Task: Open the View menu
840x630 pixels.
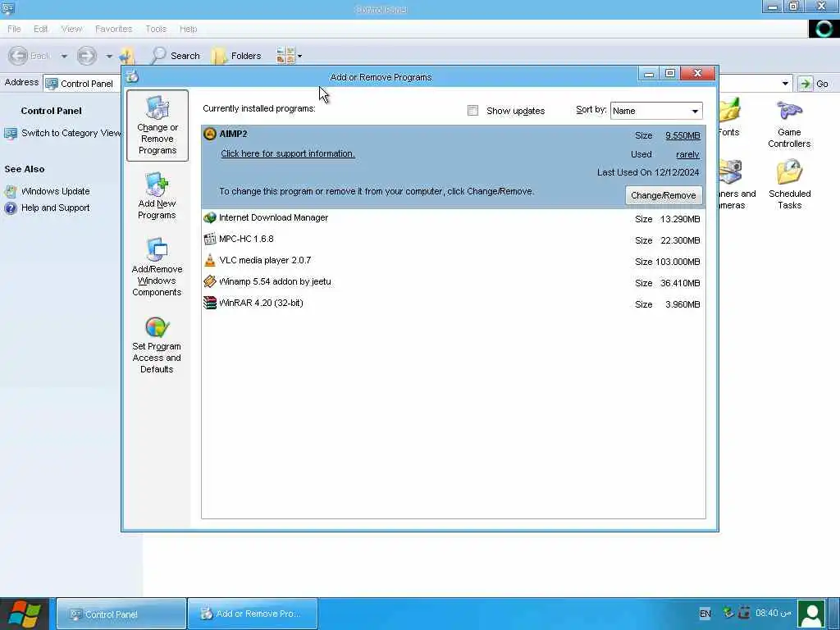Action: click(x=71, y=29)
